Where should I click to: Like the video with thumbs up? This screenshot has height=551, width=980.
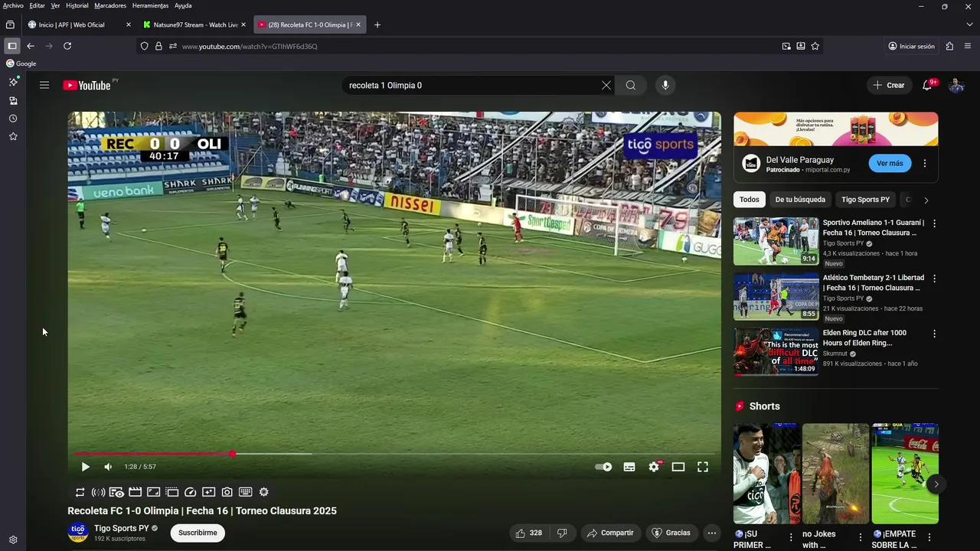tap(529, 533)
